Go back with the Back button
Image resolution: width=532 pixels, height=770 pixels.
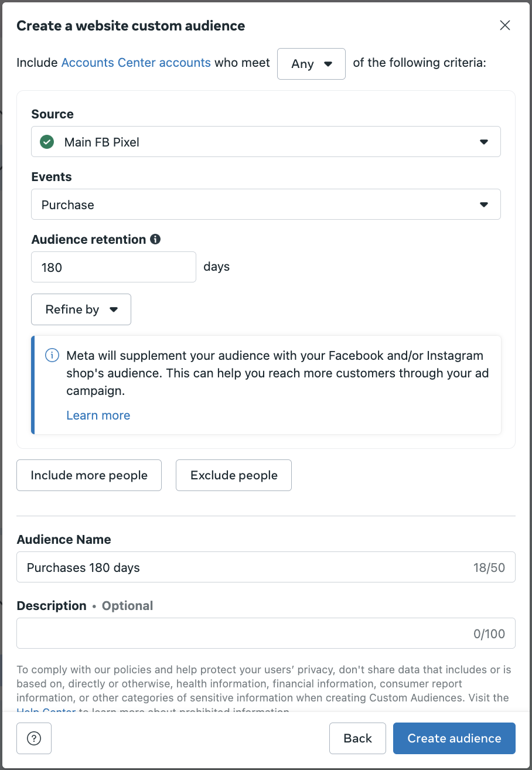[357, 738]
